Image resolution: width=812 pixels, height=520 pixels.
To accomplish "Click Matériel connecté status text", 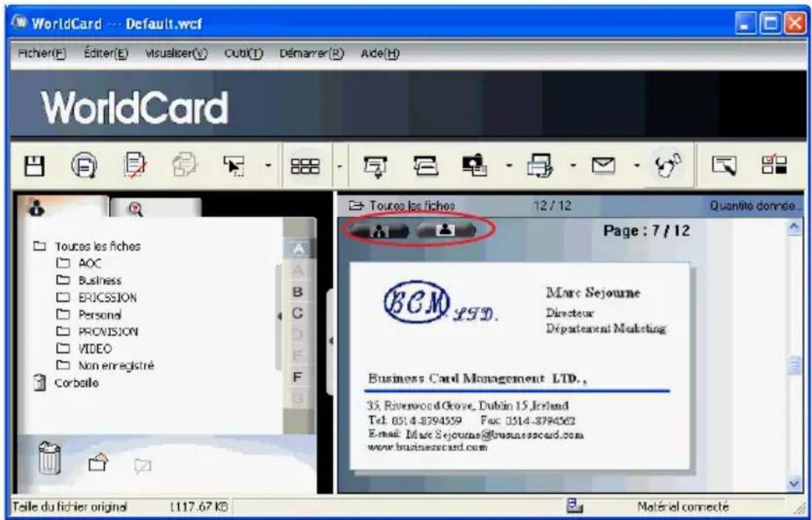I will click(x=683, y=507).
